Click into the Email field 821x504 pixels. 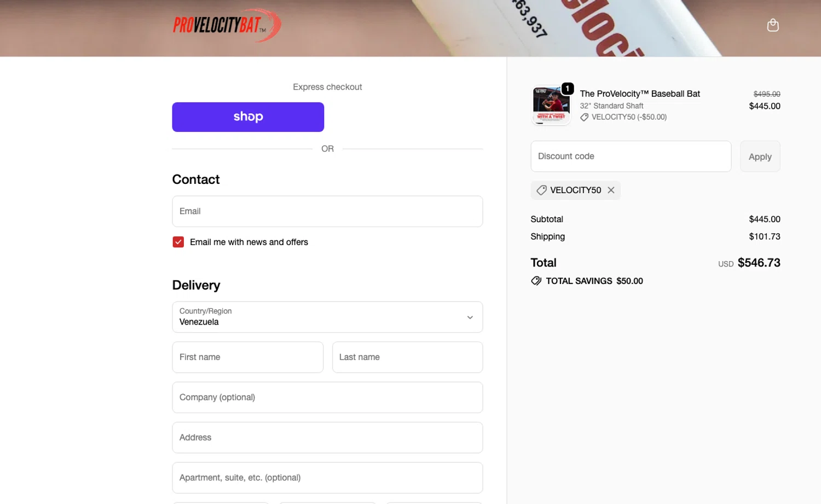[x=327, y=211]
